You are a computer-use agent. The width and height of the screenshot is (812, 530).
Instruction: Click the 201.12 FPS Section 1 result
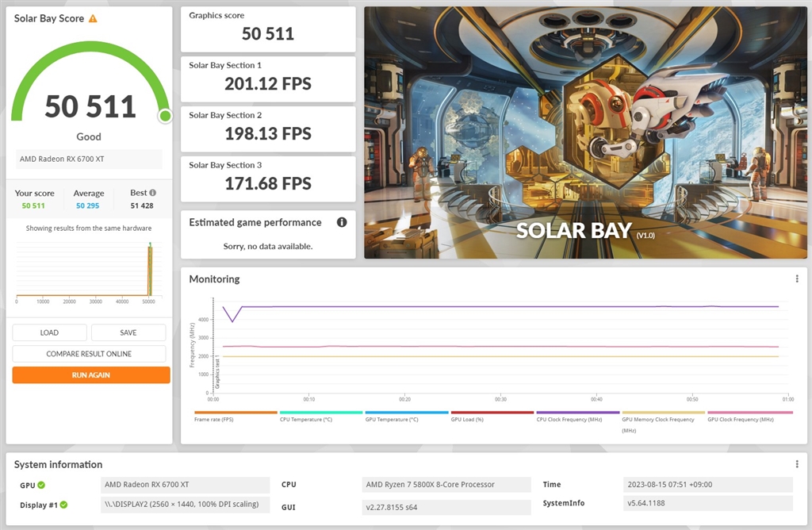(x=268, y=83)
